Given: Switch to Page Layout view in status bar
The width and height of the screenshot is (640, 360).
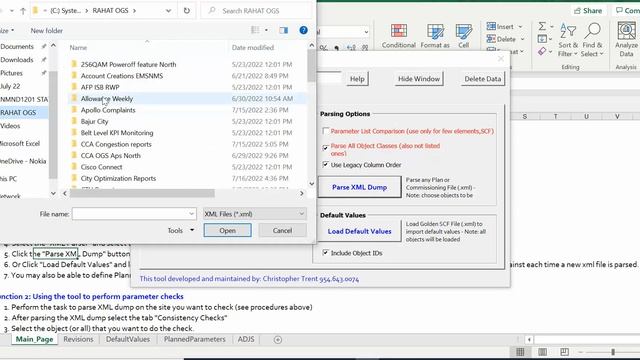Looking at the screenshot, I should point(542,352).
